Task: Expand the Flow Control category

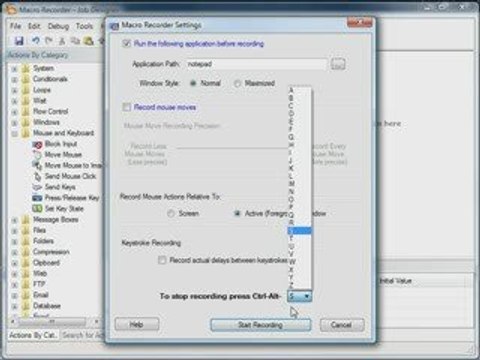Action: click(x=14, y=112)
